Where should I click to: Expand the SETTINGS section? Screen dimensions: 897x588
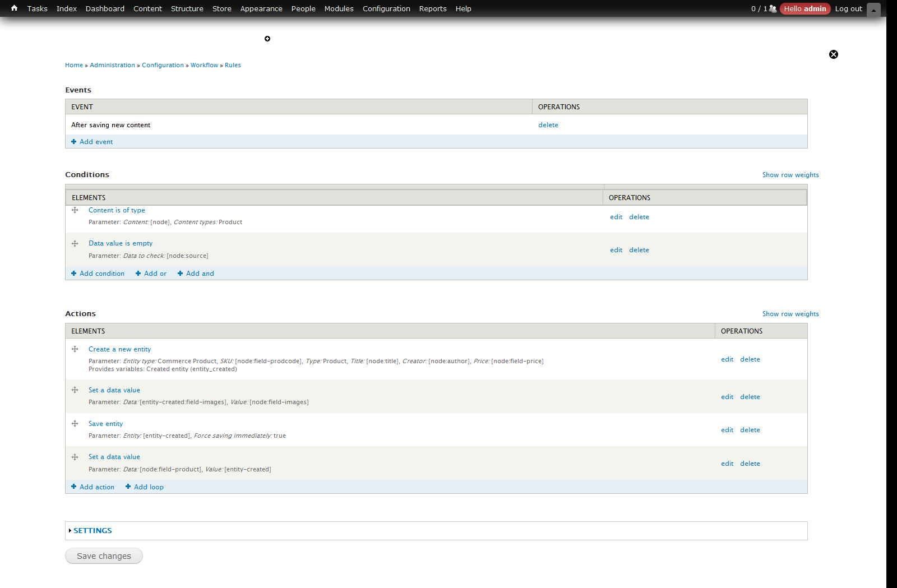93,530
